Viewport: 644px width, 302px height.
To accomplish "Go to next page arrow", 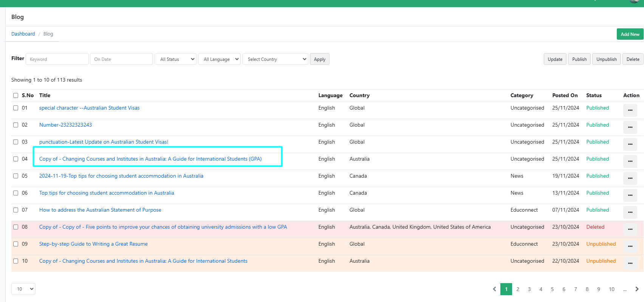I will pyautogui.click(x=637, y=289).
